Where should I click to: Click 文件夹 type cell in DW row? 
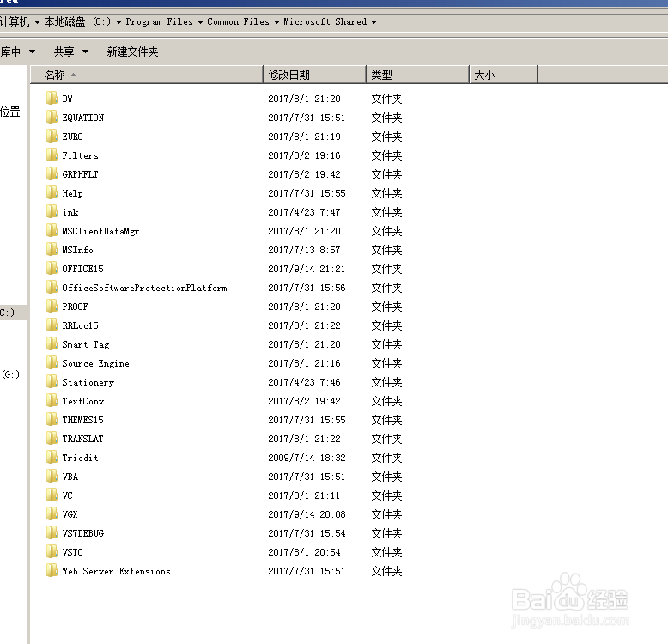click(386, 99)
